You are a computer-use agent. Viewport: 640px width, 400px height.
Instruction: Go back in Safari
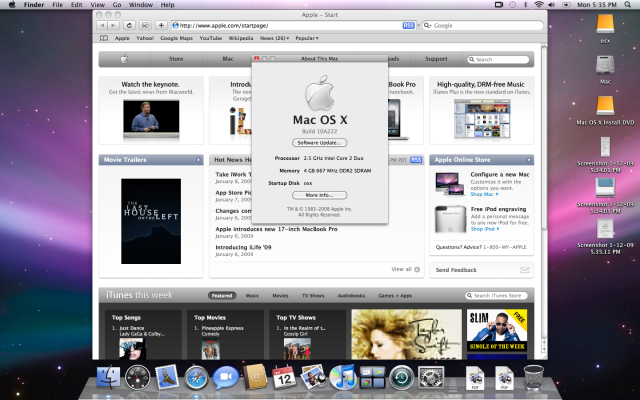102,25
